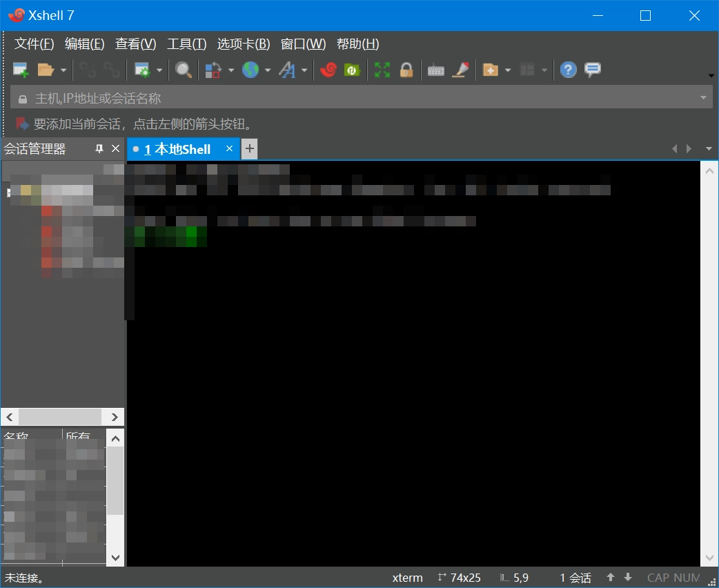
Task: Click the color scheme toolbar icon
Action: tap(214, 70)
